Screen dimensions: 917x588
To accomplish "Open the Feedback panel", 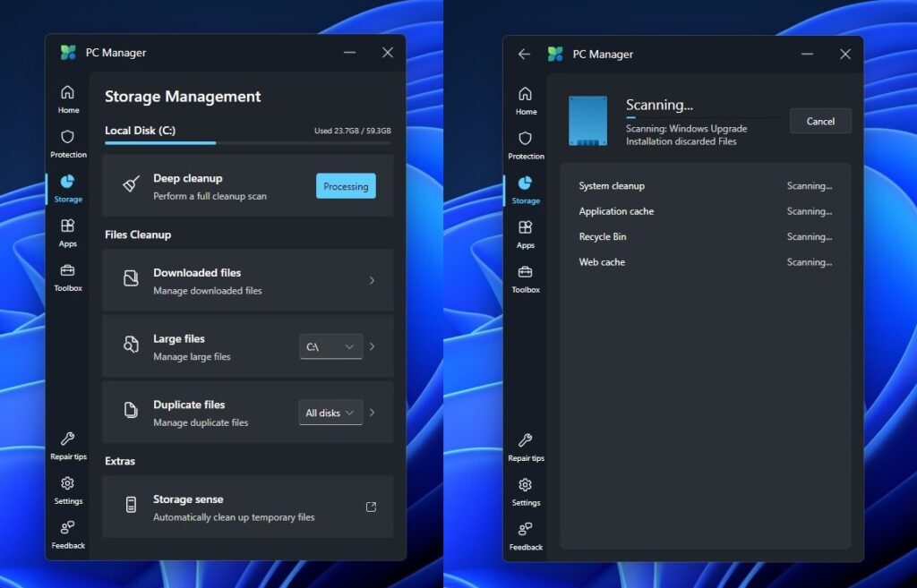I will tap(68, 535).
